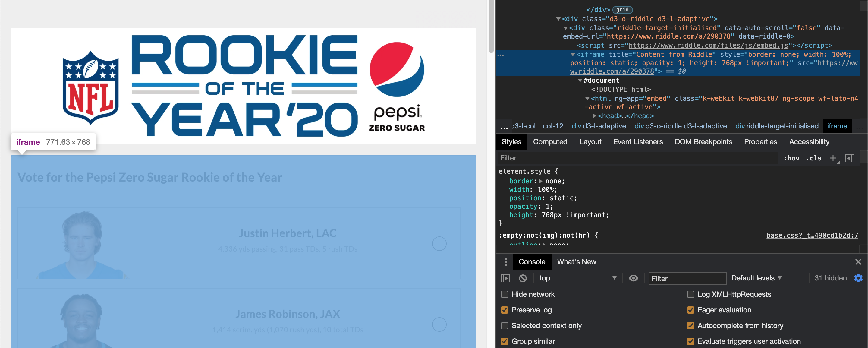The height and width of the screenshot is (348, 868).
Task: Click the console settings gear icon
Action: [x=858, y=278]
